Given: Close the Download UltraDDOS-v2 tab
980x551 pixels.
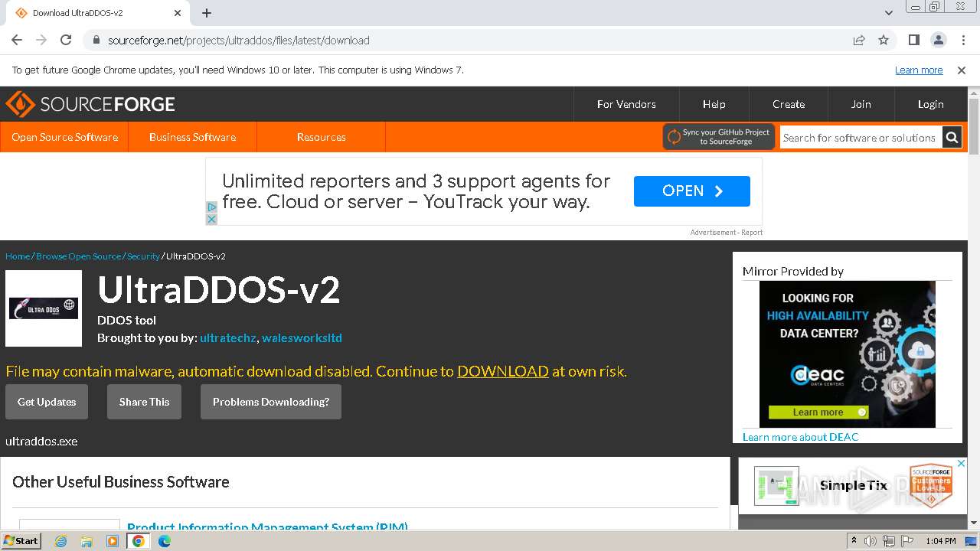Looking at the screenshot, I should 178,13.
